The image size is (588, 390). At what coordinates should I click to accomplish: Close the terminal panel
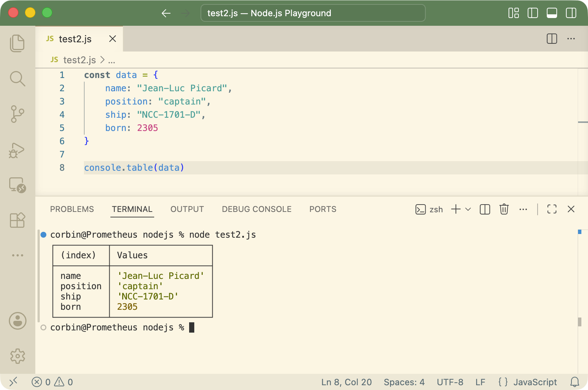(571, 209)
